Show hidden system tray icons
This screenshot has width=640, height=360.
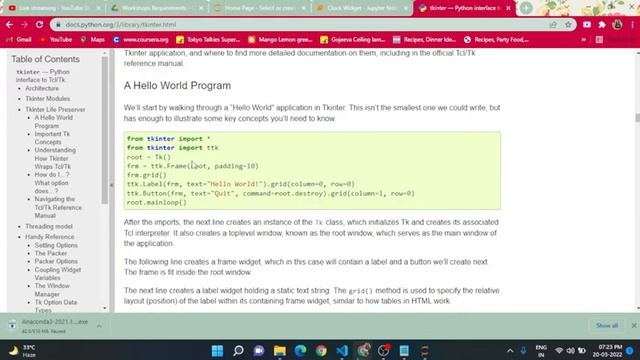510,351
